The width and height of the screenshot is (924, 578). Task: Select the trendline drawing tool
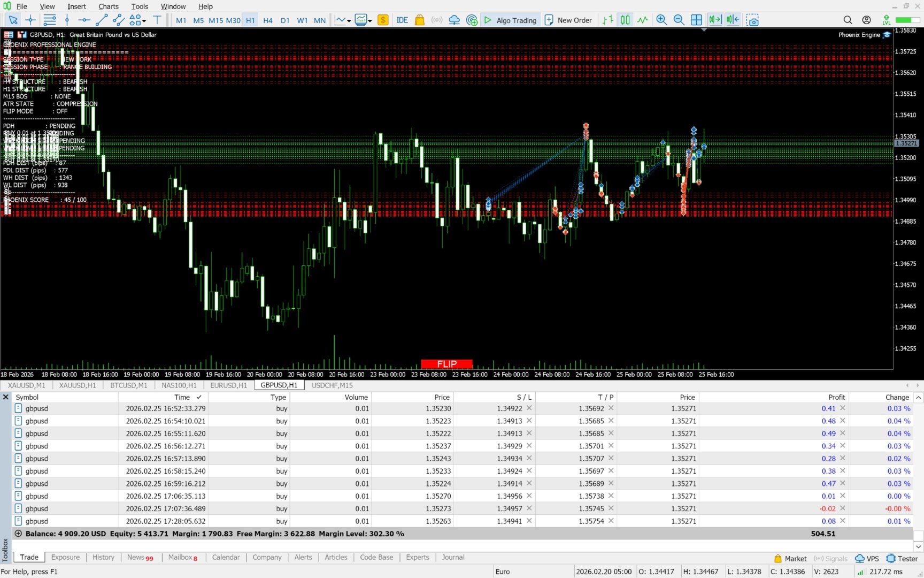click(102, 20)
